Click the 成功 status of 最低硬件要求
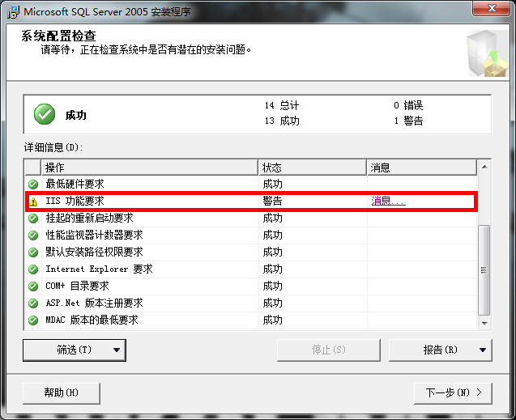The height and width of the screenshot is (420, 516). tap(272, 185)
